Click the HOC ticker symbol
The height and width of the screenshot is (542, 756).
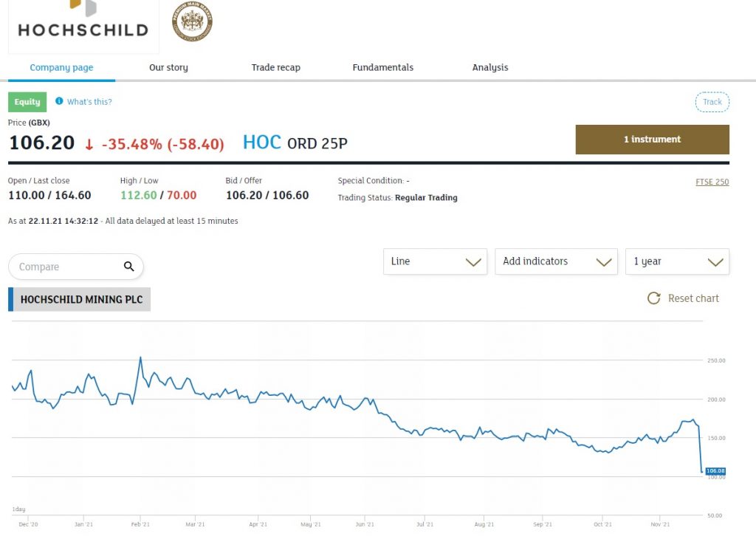262,143
